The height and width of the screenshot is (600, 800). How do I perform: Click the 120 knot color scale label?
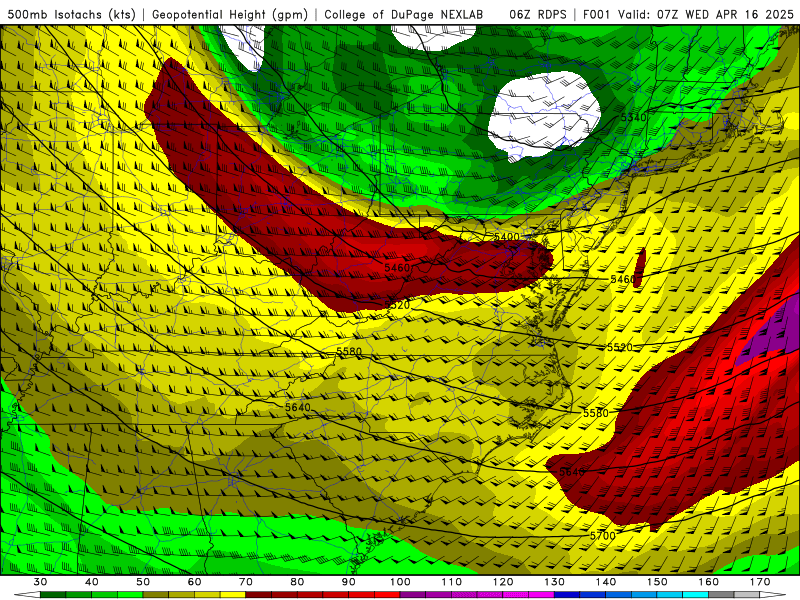point(503,582)
